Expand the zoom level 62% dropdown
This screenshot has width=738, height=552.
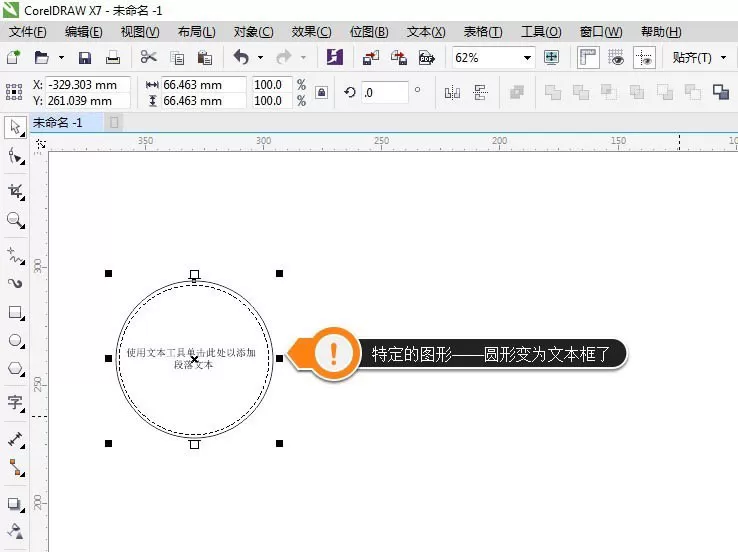[527, 58]
